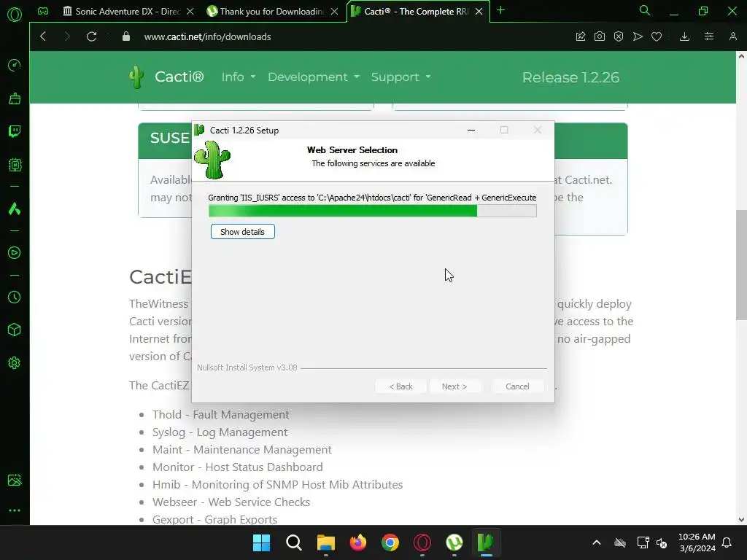Close the Sonic Adventure DX tab

coord(190,12)
